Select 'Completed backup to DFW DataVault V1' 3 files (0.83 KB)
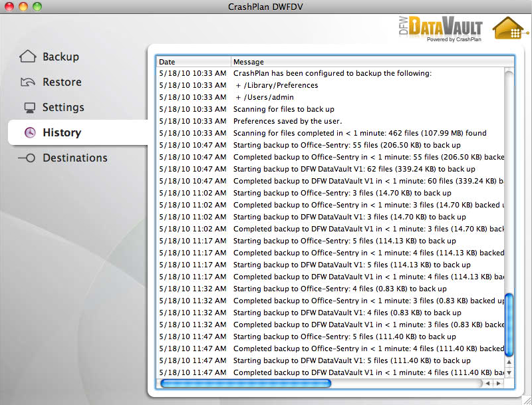532x405 pixels. [331, 325]
